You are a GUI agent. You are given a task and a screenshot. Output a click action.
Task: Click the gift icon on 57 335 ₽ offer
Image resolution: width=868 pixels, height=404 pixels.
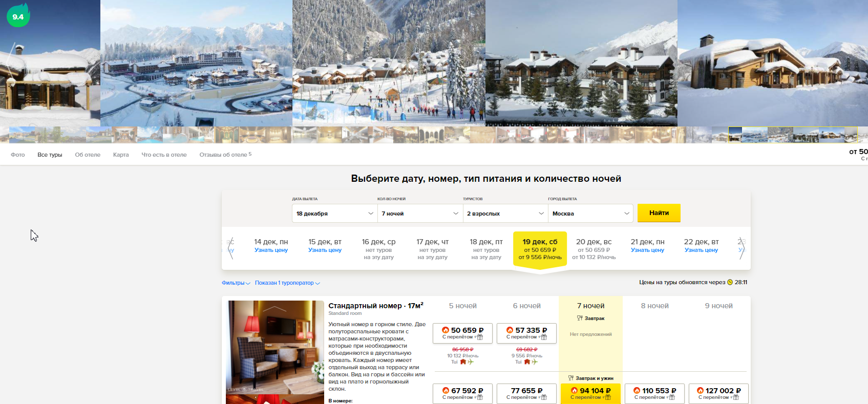point(544,337)
